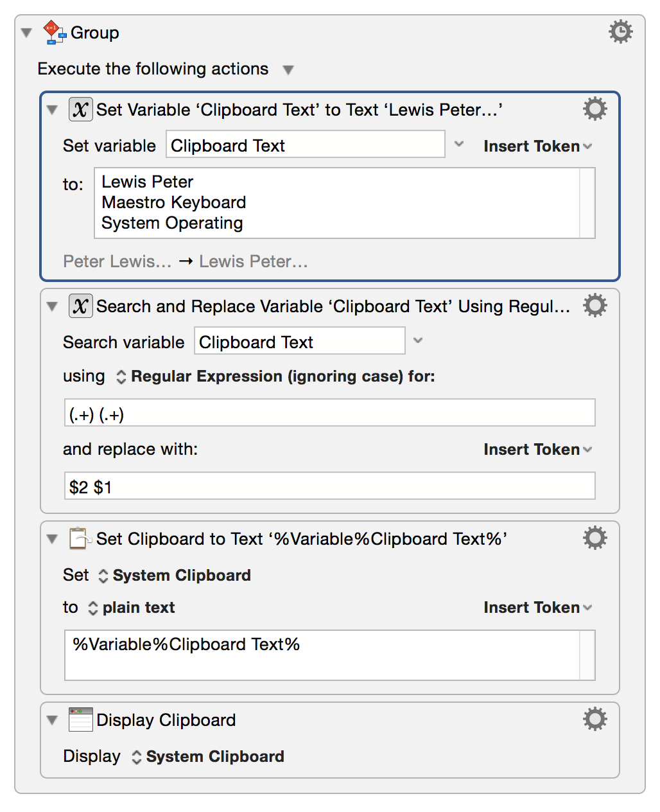Collapse the Group action disclosure triangle

click(x=26, y=32)
